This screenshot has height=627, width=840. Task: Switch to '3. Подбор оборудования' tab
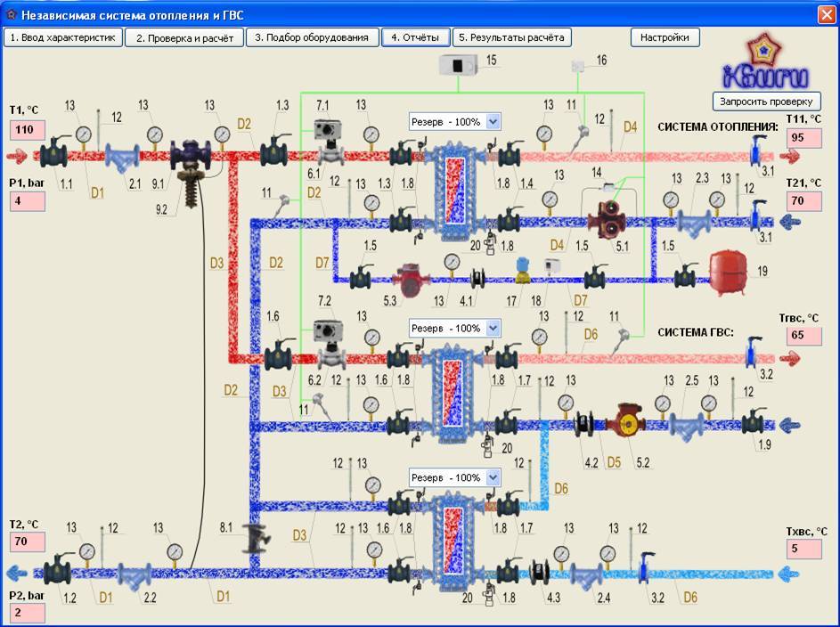coord(312,37)
